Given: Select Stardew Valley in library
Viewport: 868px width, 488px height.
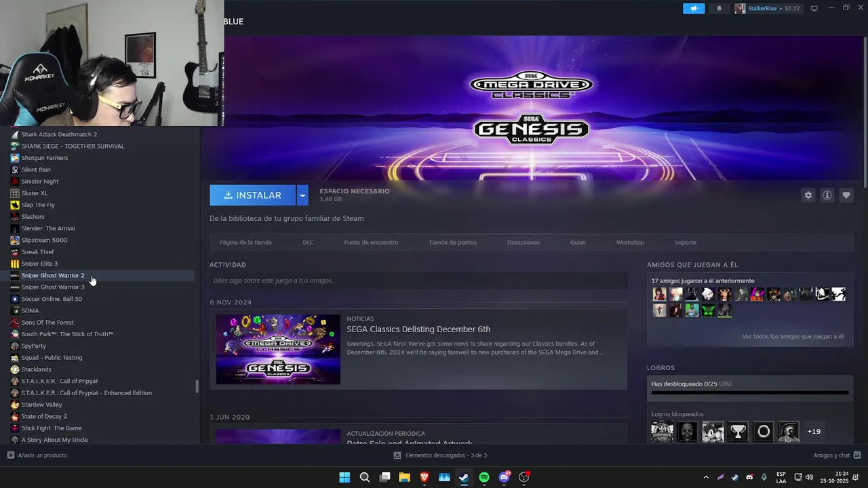Looking at the screenshot, I should coord(41,405).
